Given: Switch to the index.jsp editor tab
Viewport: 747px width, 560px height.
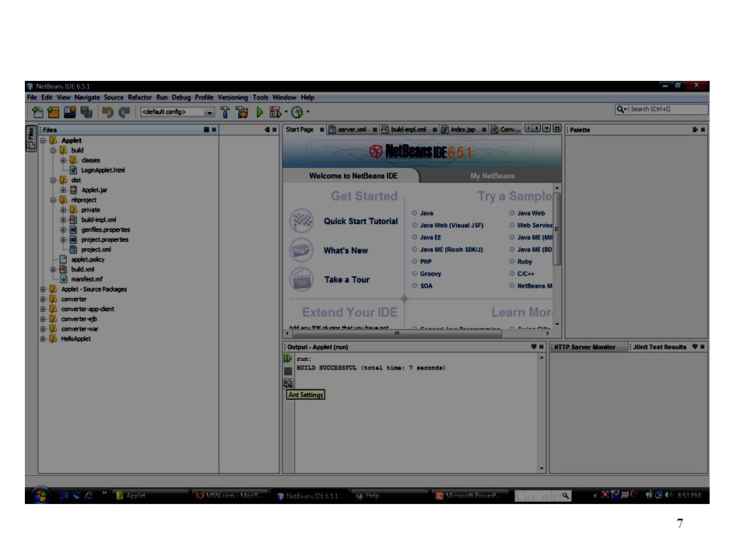Looking at the screenshot, I should tap(464, 130).
